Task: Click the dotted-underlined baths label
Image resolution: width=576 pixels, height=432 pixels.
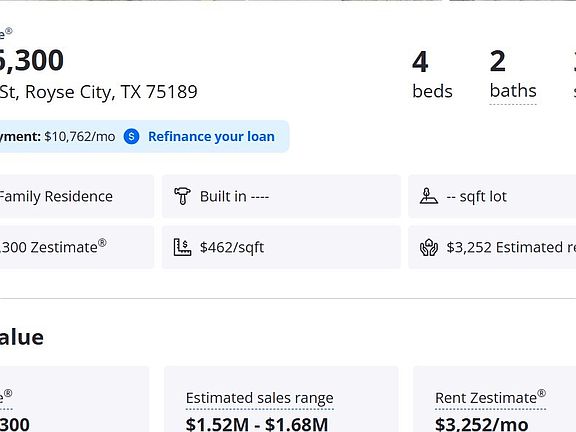Action: [513, 91]
